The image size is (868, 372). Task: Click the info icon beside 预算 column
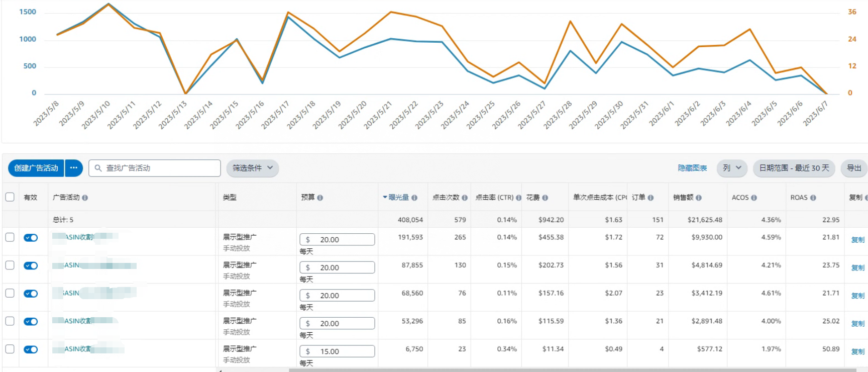320,198
